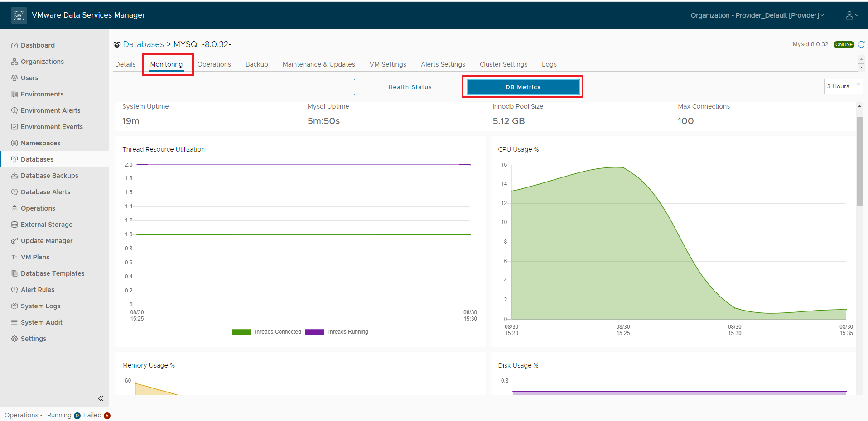This screenshot has height=421, width=868.
Task: Click the External Storage icon
Action: coord(14,225)
